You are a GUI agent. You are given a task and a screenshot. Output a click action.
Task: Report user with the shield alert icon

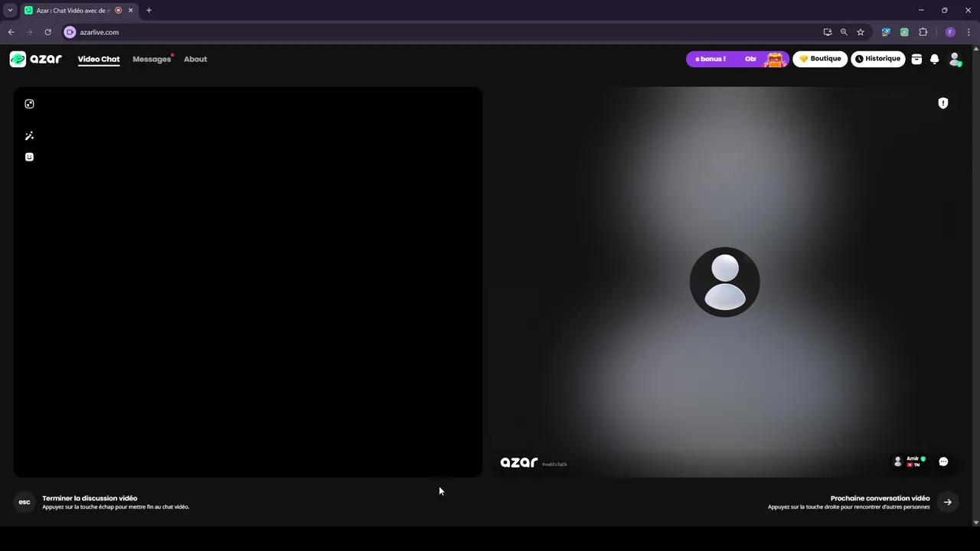click(943, 103)
